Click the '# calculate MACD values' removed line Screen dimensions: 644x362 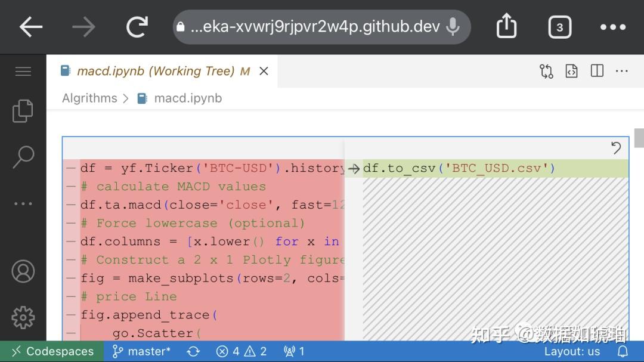(173, 187)
